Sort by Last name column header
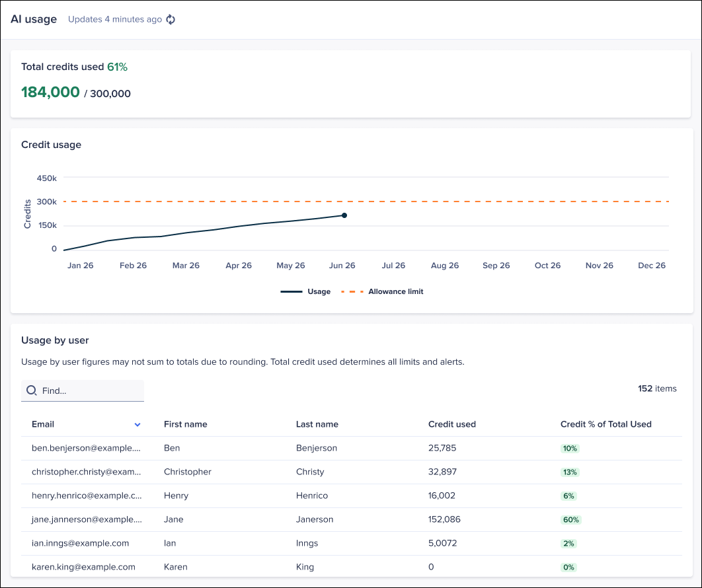Image resolution: width=702 pixels, height=588 pixels. tap(317, 424)
